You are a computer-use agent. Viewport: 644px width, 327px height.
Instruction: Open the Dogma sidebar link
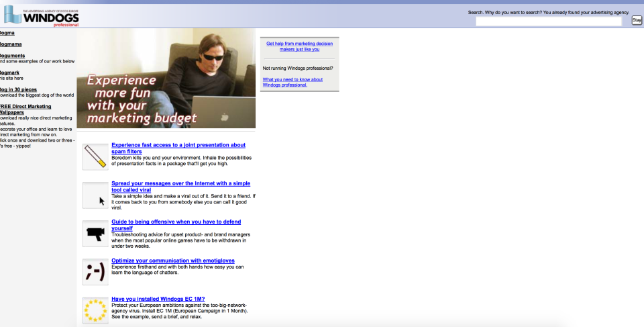pos(7,33)
